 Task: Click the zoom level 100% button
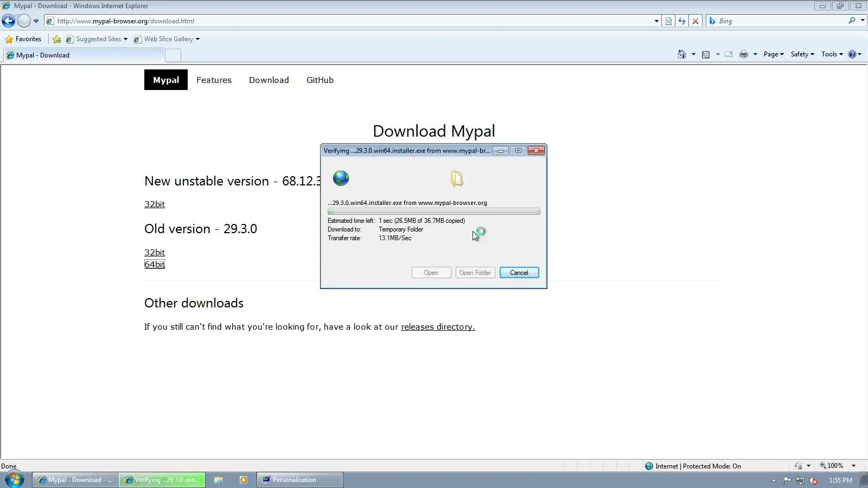[x=832, y=466]
